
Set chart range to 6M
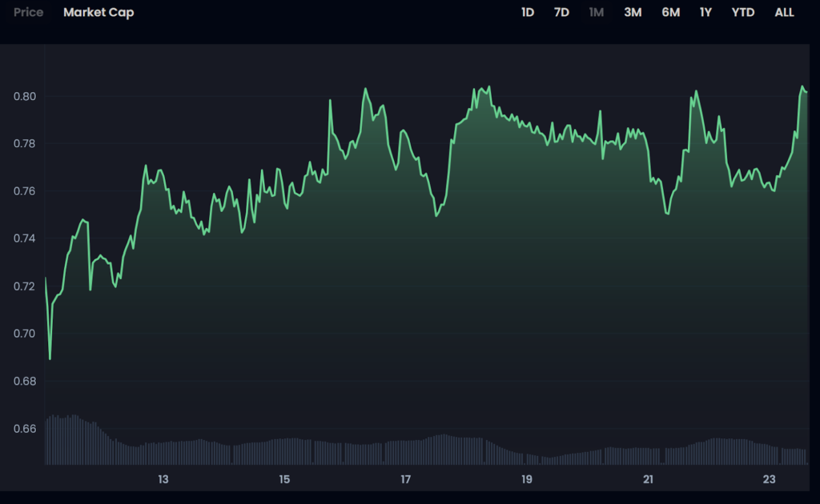click(x=670, y=13)
